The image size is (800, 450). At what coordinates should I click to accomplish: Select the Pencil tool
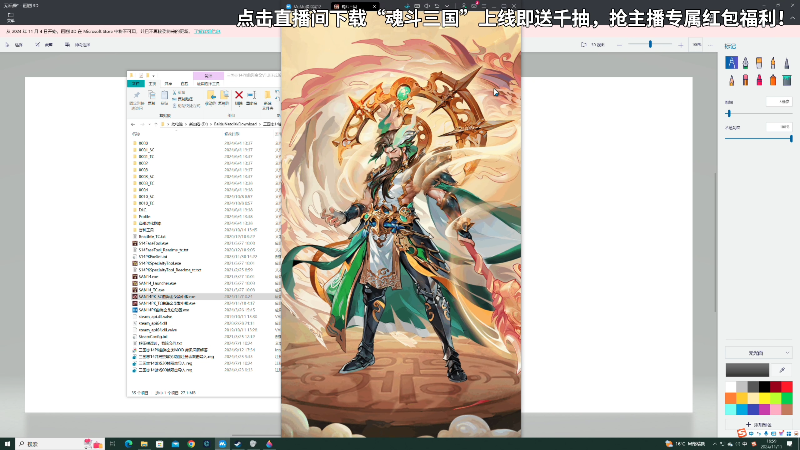click(x=731, y=80)
